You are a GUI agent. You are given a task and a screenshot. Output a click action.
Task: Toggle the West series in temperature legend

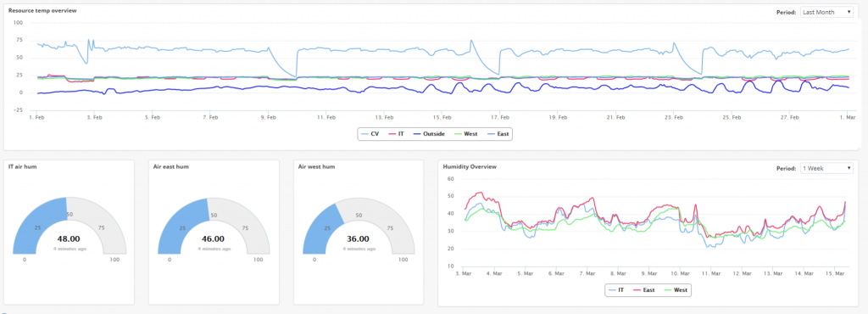tap(466, 133)
